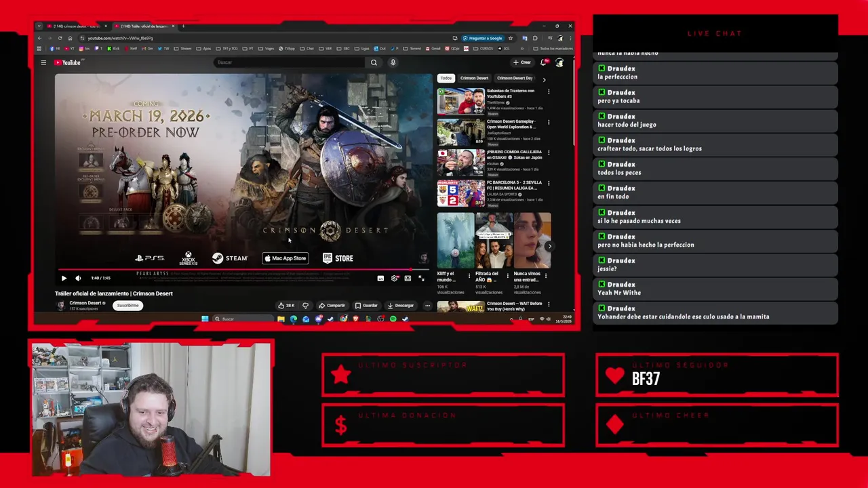Open the Kick bookmark
868x488 pixels.
pos(114,49)
